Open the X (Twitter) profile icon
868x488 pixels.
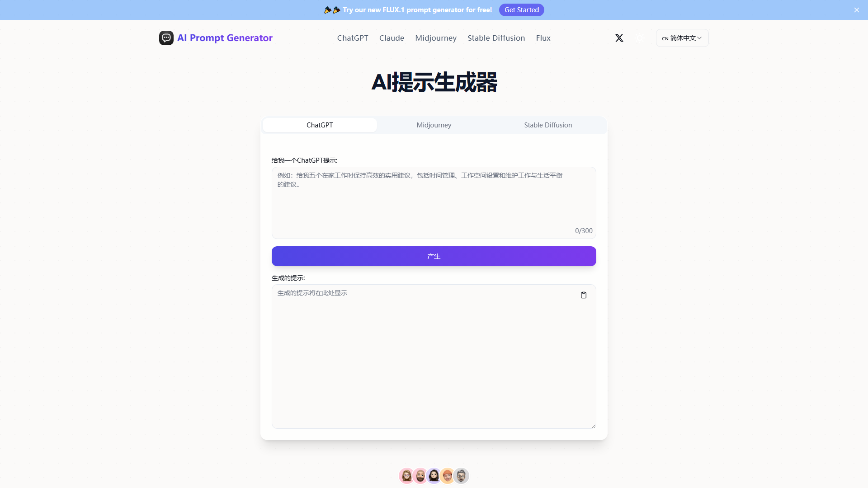click(x=619, y=38)
